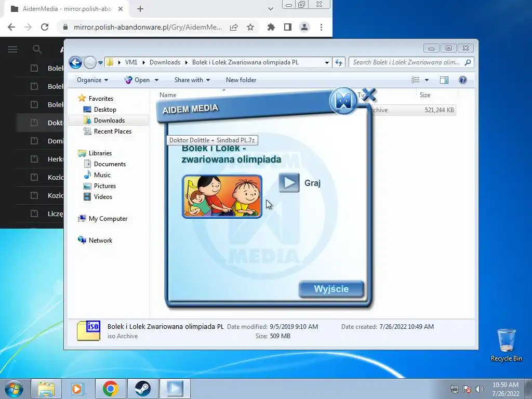Click the Explorer refresh button
Screen dimensions: 532x399
(339, 62)
